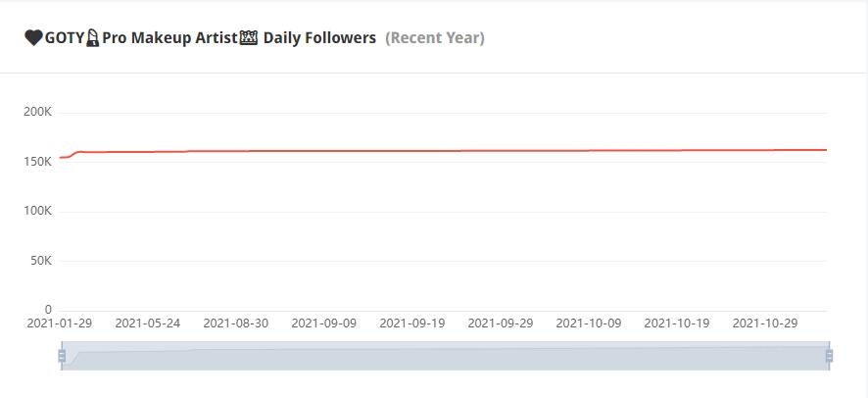The image size is (868, 398).
Task: Click the crown icon before Daily Followers
Action: (249, 38)
